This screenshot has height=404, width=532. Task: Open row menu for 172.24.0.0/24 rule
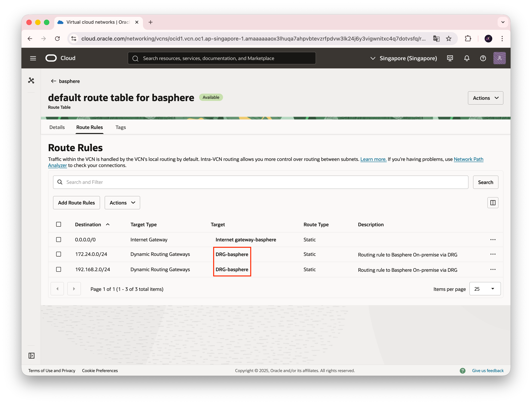(493, 254)
